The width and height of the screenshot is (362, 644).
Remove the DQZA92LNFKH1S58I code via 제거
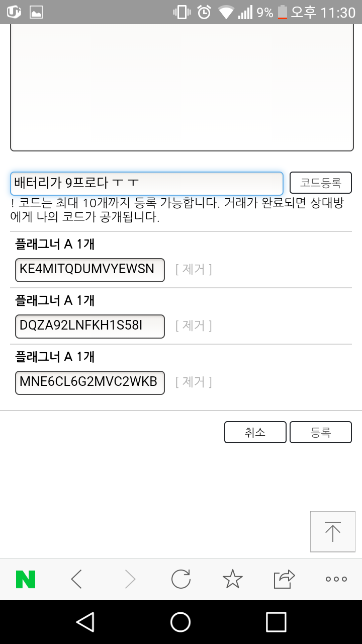coord(194,326)
